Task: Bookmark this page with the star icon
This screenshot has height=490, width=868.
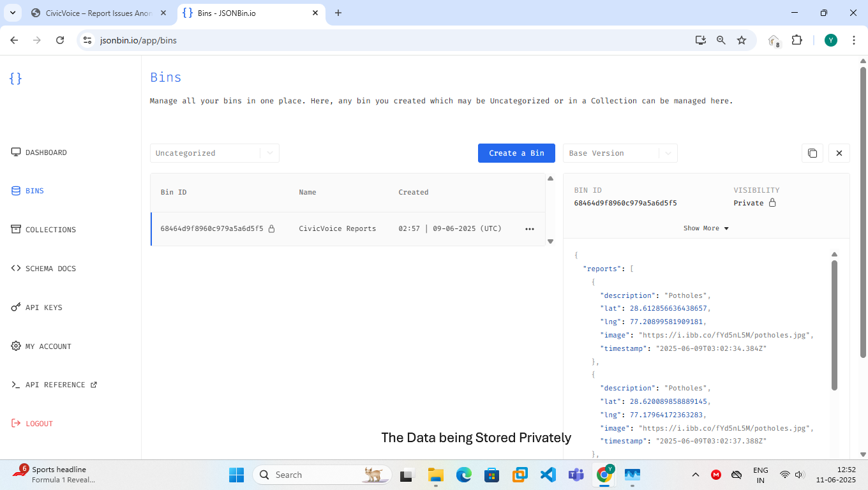Action: [742, 40]
